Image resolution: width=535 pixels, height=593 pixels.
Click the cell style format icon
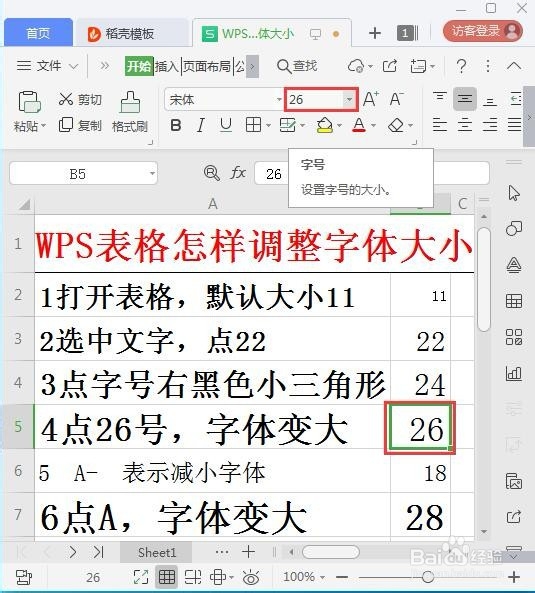point(288,125)
